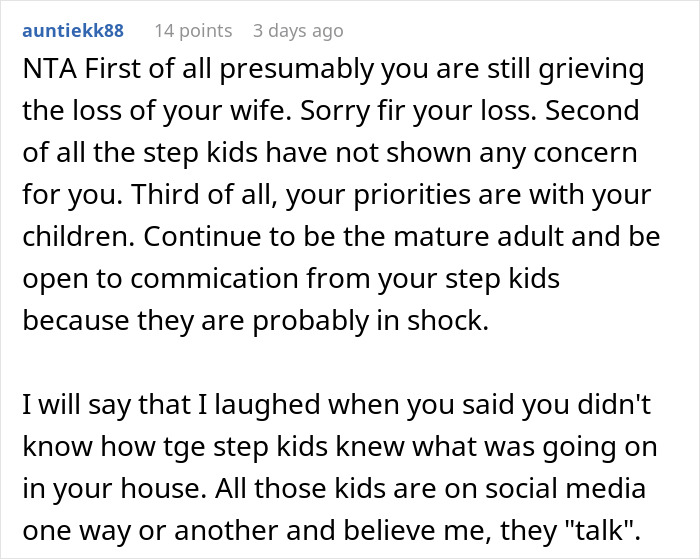Viewport: 700px width, 559px height.
Task: Click the word "NTA" starting the comment
Action: point(46,72)
